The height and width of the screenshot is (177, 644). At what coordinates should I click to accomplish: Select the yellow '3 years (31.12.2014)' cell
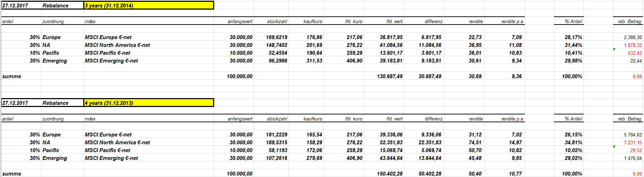point(149,5)
